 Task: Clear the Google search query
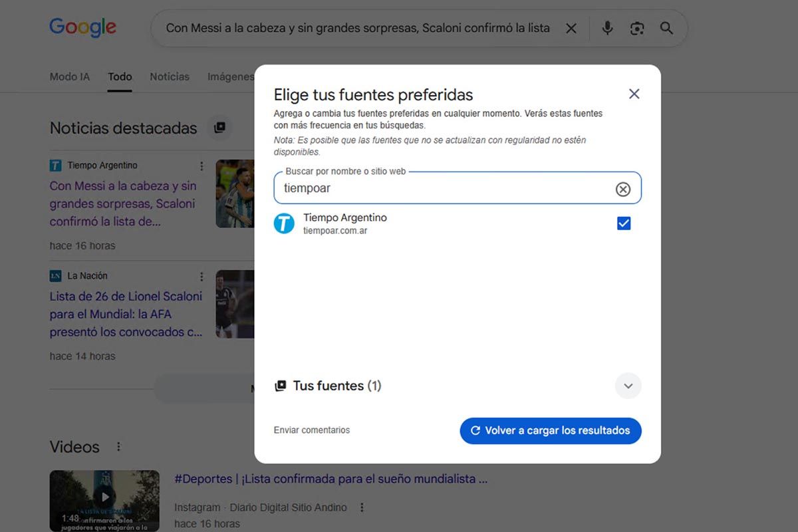(571, 28)
